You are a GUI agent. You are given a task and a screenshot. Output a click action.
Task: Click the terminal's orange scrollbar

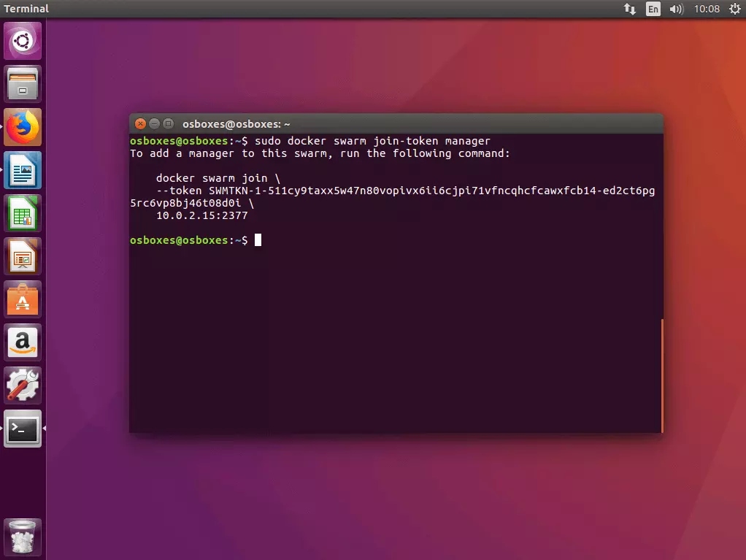coord(661,375)
